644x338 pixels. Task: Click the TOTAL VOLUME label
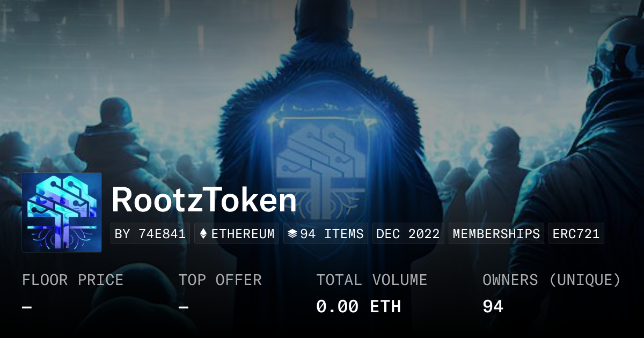pyautogui.click(x=371, y=280)
